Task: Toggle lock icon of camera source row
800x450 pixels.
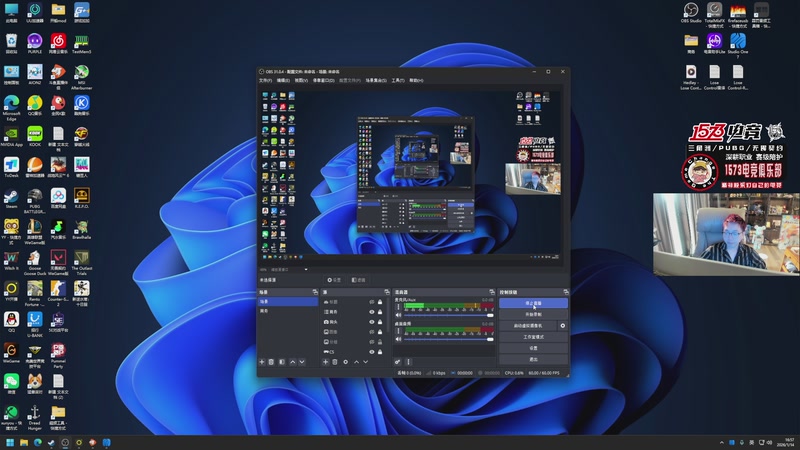Action: (x=380, y=322)
